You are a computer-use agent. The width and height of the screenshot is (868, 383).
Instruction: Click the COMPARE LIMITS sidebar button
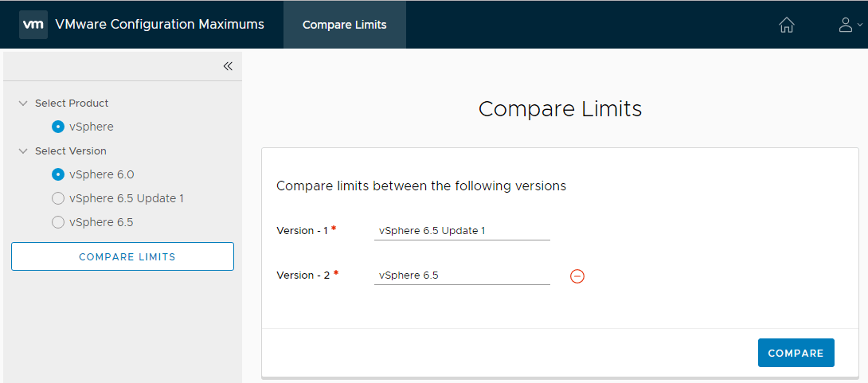[x=123, y=256]
